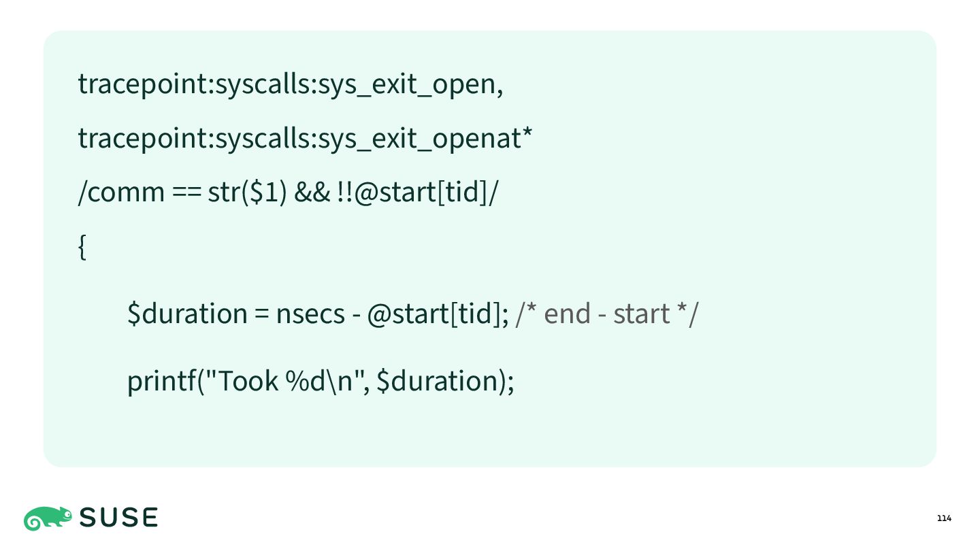Click the end - start comment
980x551 pixels.
(x=607, y=314)
